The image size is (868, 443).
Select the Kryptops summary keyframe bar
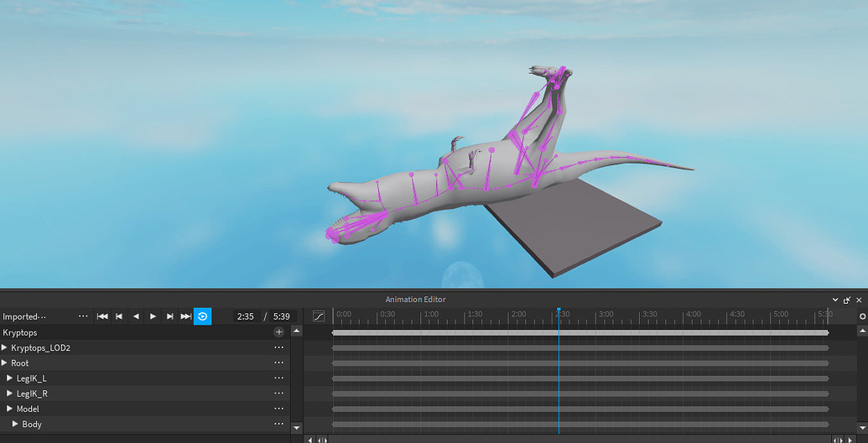pyautogui.click(x=580, y=333)
